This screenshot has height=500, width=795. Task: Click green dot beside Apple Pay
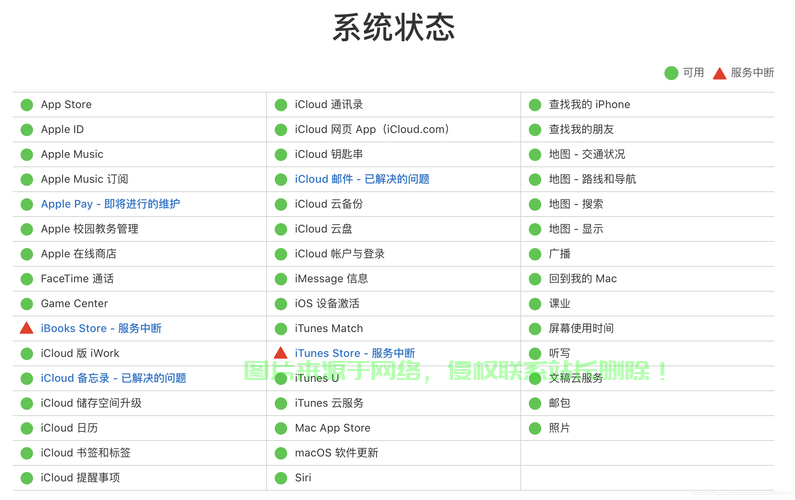point(26,204)
